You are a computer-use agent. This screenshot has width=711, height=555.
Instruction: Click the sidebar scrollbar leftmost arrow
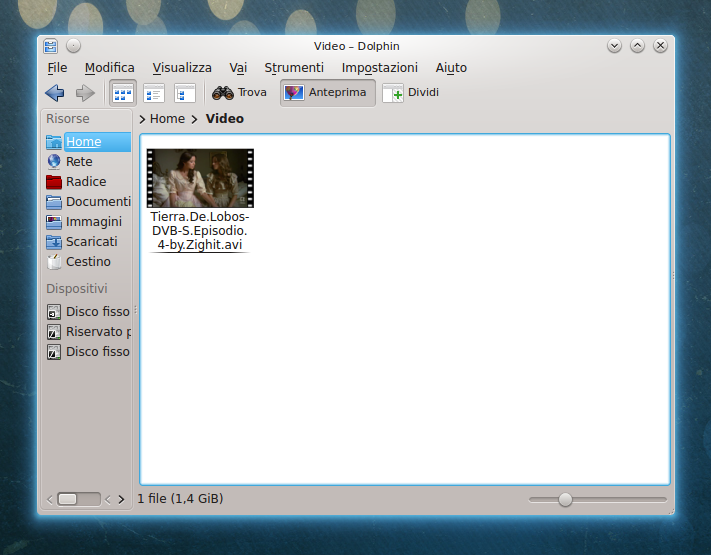tap(50, 500)
